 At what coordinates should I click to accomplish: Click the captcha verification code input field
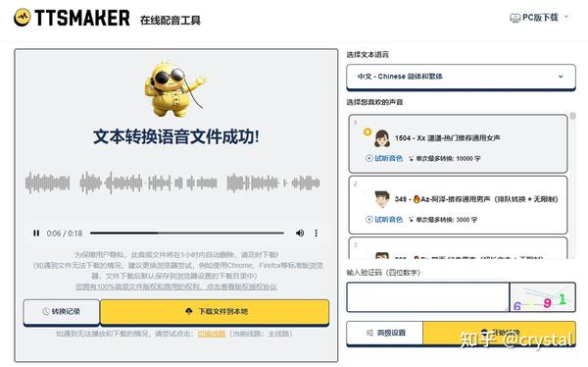tap(428, 297)
